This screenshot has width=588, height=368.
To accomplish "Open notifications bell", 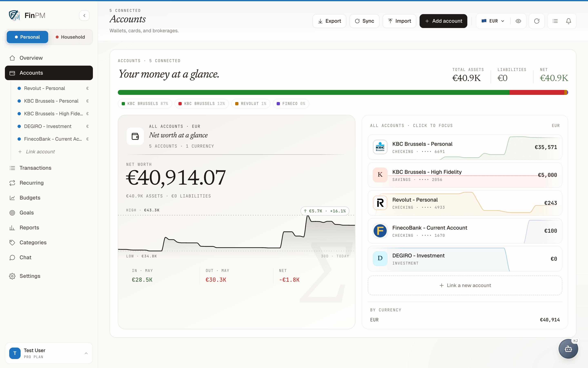I will point(569,21).
